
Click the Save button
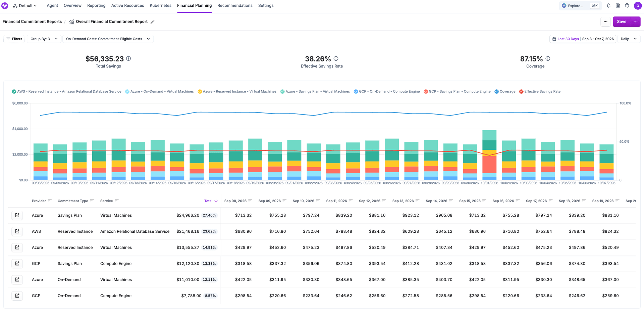[x=622, y=21]
